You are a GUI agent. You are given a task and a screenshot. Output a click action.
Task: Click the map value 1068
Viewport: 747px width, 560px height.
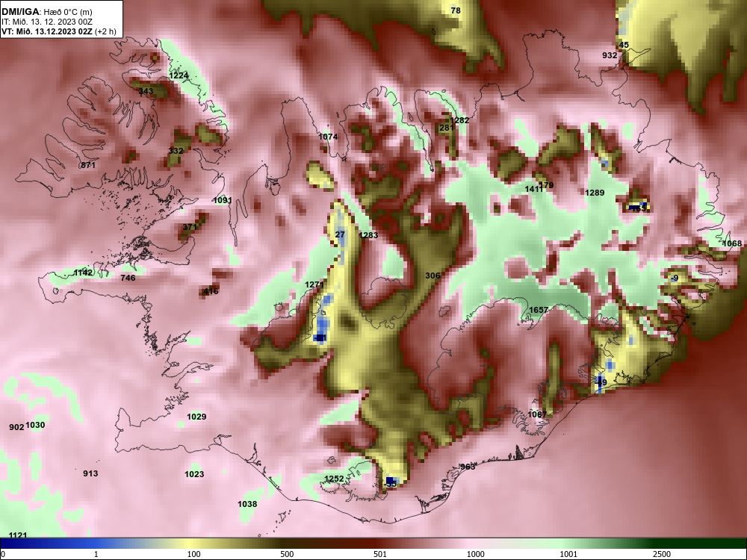click(x=732, y=243)
